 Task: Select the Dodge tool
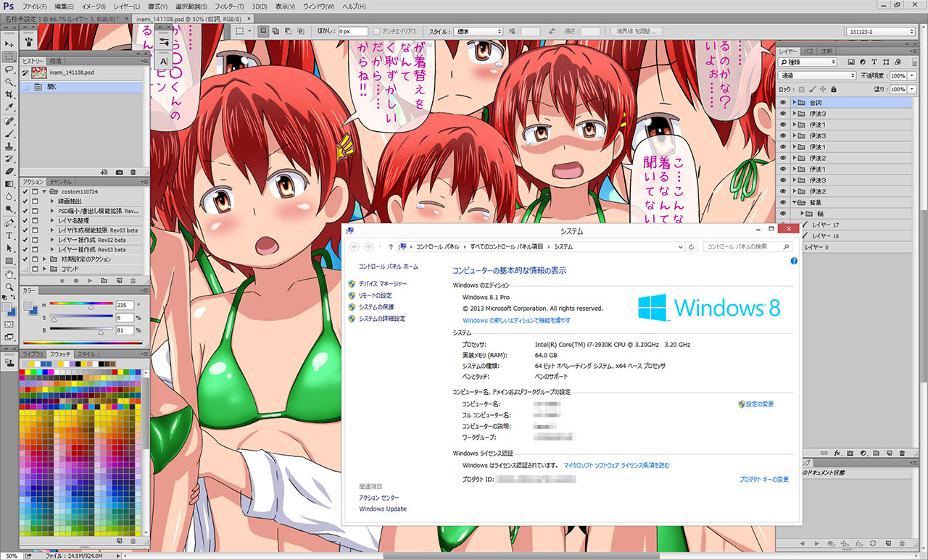pos(9,209)
